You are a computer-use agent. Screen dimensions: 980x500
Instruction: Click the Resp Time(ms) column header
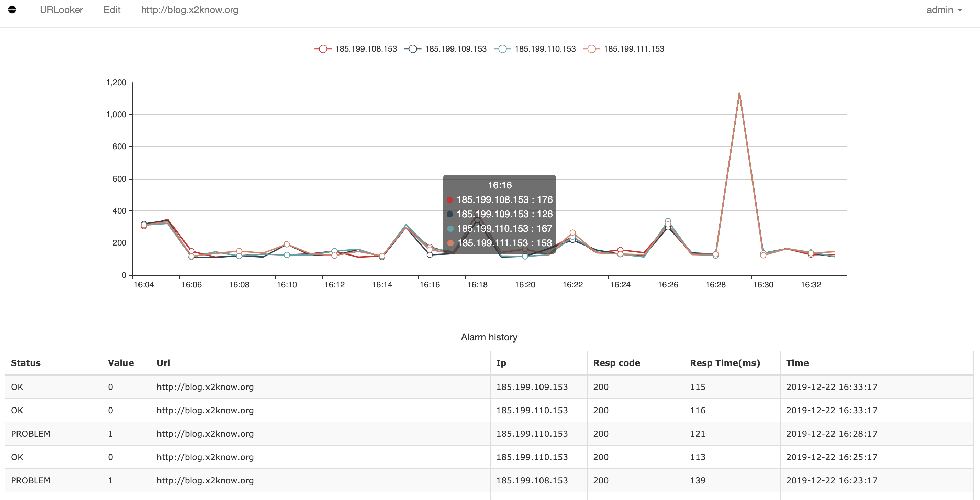tap(725, 362)
